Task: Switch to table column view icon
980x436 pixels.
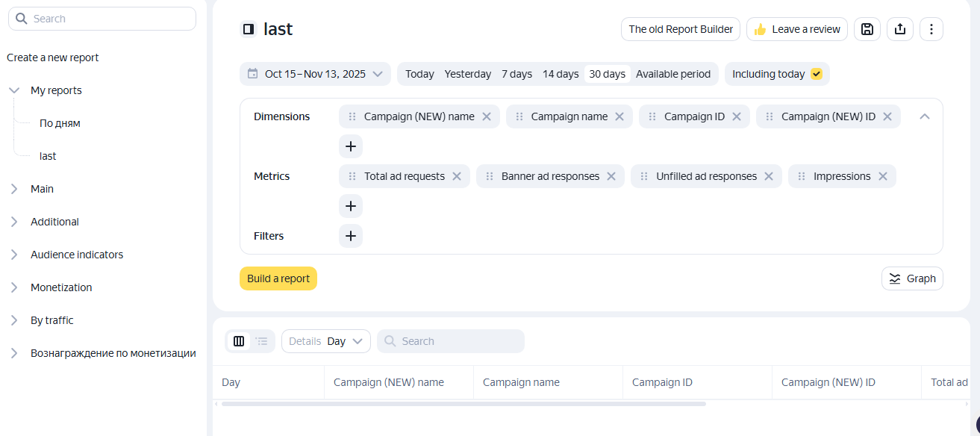Action: click(239, 341)
